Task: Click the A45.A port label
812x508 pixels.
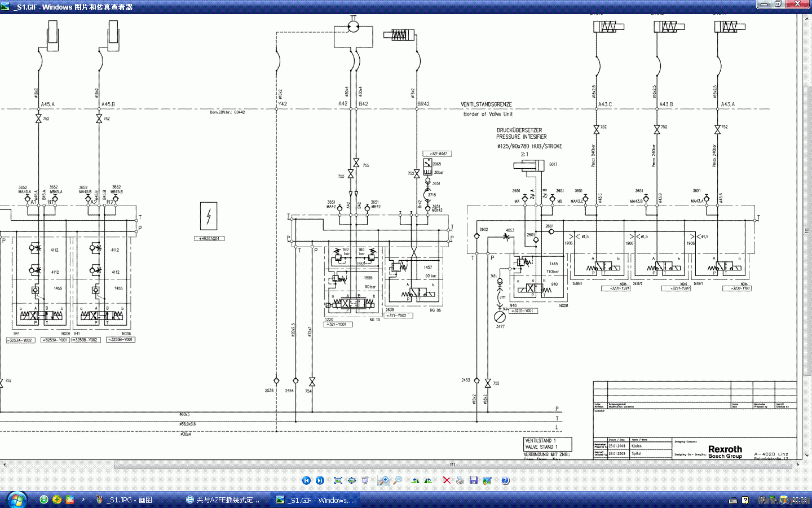Action: coord(48,104)
